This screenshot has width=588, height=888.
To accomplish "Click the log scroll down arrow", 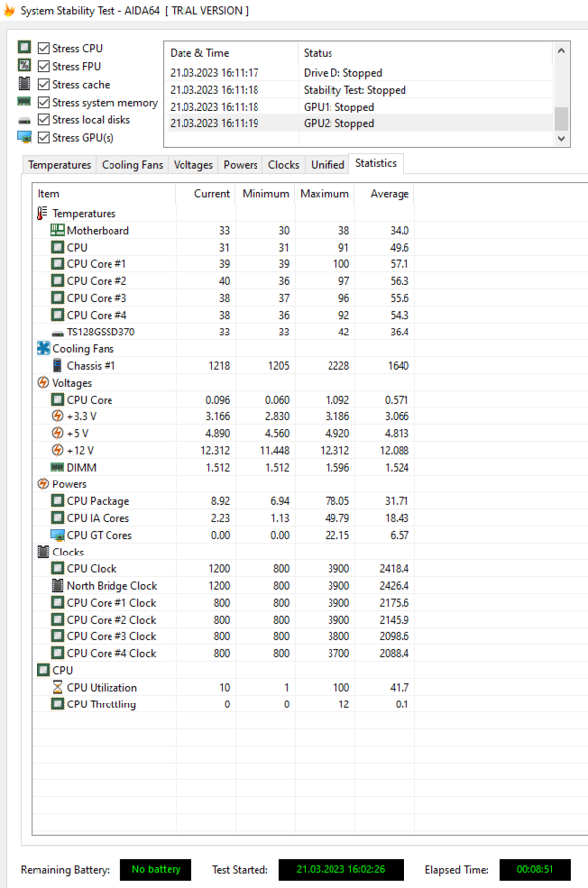I will 561,138.
